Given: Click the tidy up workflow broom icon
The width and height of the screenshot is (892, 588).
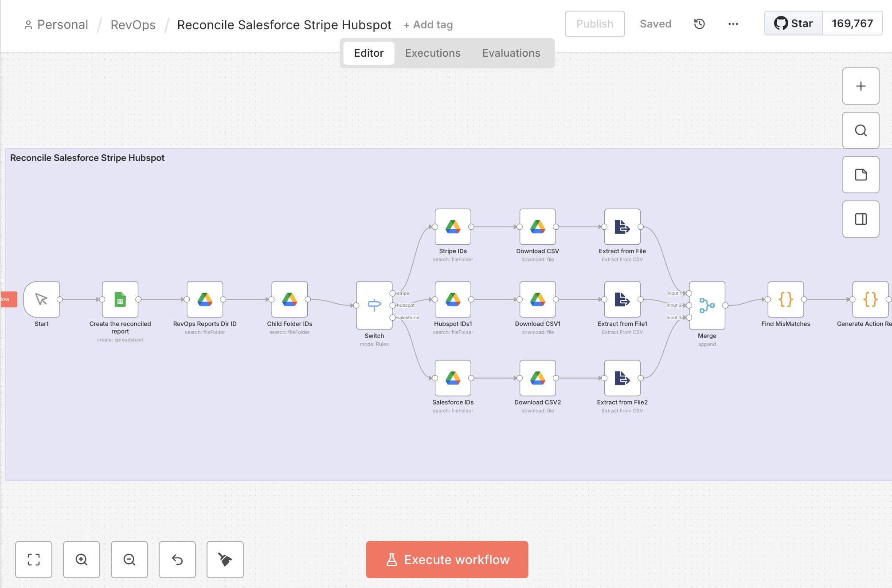Looking at the screenshot, I should [225, 560].
